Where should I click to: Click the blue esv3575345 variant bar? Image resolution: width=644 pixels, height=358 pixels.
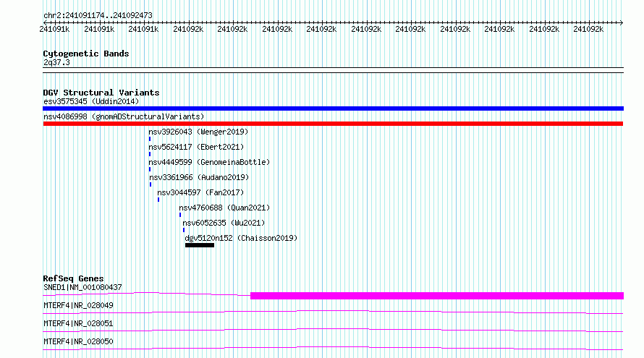click(333, 108)
